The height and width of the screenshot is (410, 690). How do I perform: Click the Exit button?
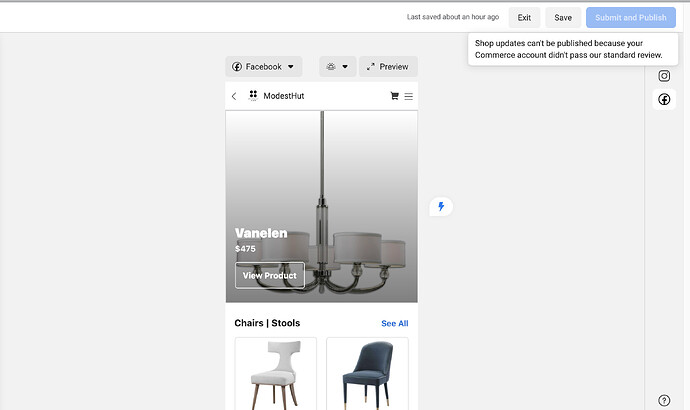coord(524,18)
